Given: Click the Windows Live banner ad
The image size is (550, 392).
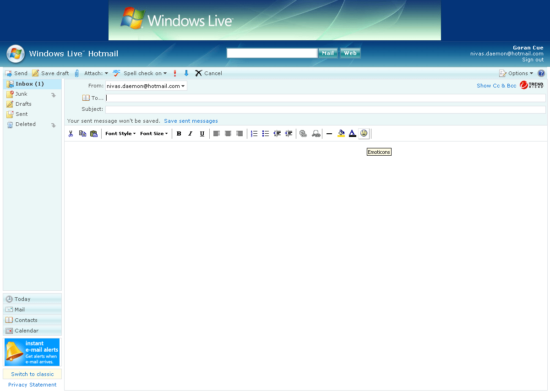Looking at the screenshot, I should 275,20.
